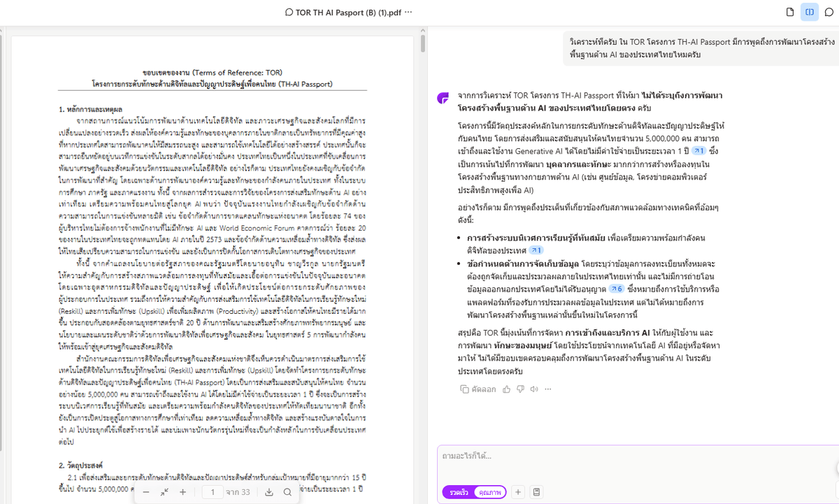
Task: Open page 1 citation after the first bullet point
Action: [x=536, y=250]
